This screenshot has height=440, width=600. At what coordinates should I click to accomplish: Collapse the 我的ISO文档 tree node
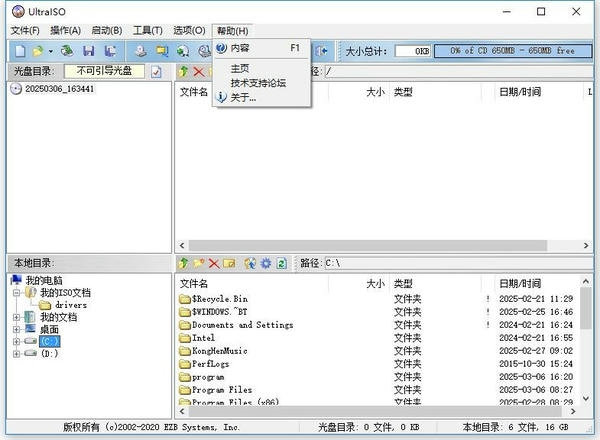click(x=16, y=293)
